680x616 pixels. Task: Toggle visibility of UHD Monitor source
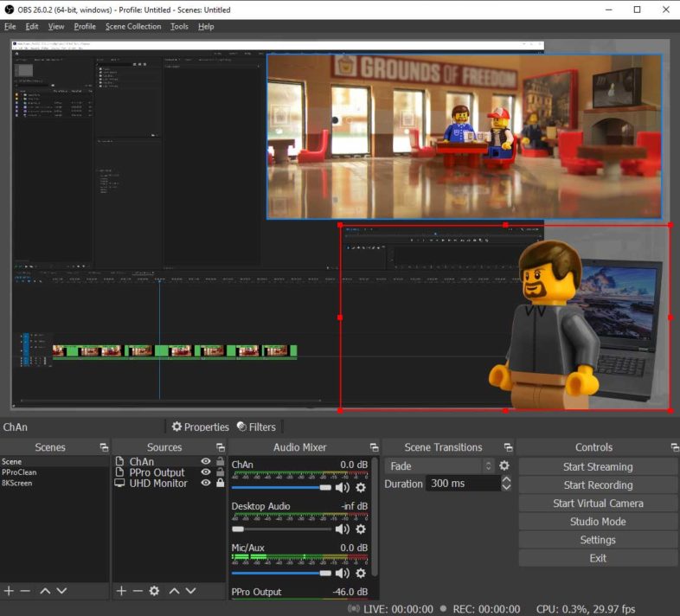(x=206, y=483)
